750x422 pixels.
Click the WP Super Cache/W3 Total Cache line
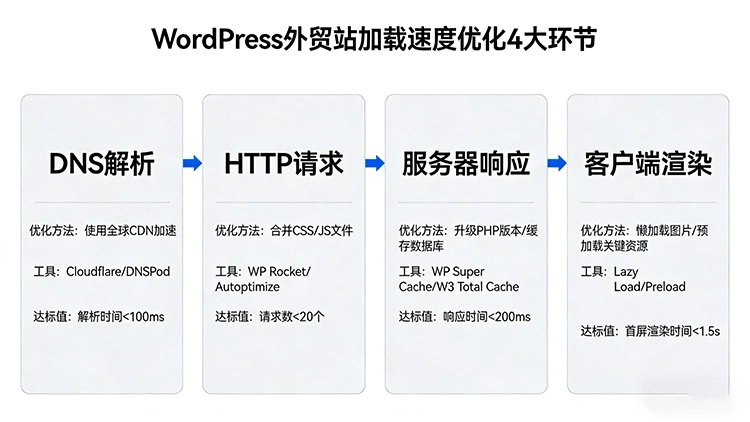point(459,278)
